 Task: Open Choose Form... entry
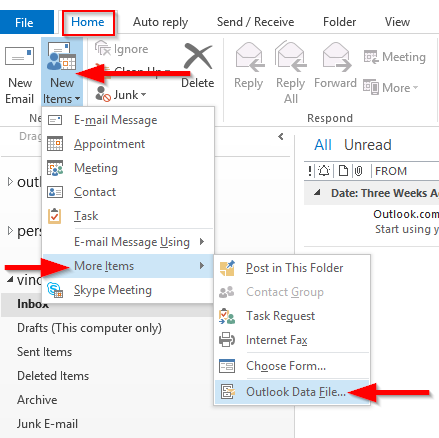pos(292,366)
